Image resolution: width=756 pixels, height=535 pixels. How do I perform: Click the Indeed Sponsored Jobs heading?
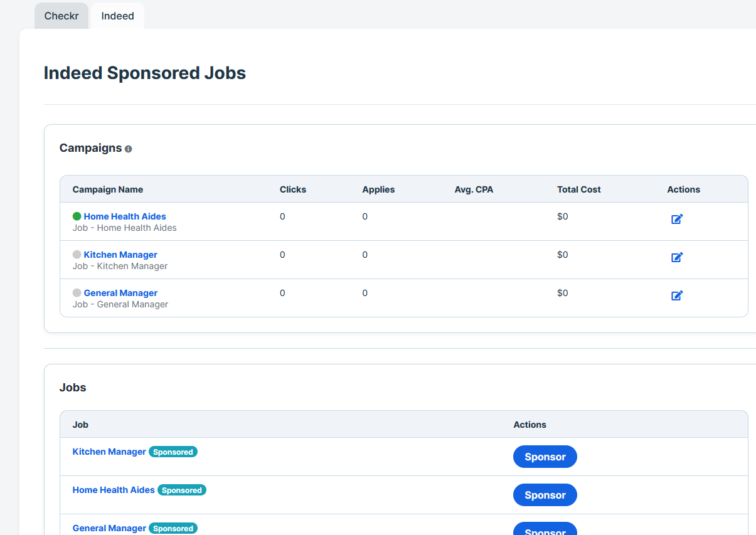pos(145,73)
